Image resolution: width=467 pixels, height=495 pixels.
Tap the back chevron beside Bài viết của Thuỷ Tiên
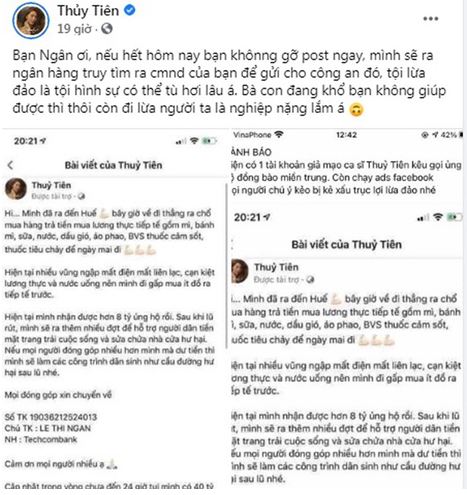[11, 165]
